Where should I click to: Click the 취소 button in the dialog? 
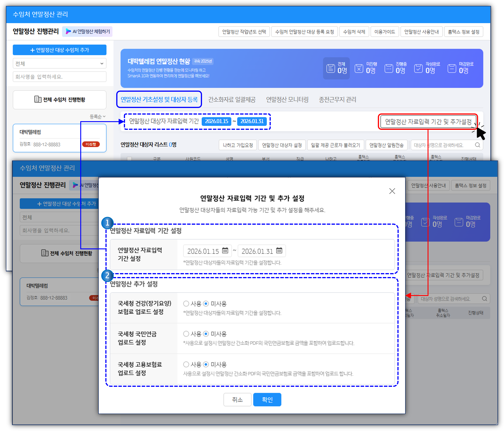coord(237,399)
